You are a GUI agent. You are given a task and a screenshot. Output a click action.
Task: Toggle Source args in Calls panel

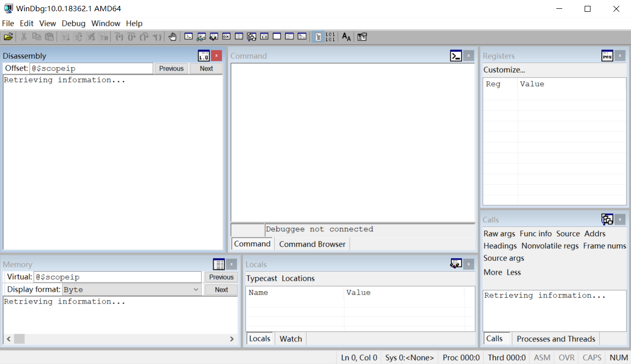504,258
